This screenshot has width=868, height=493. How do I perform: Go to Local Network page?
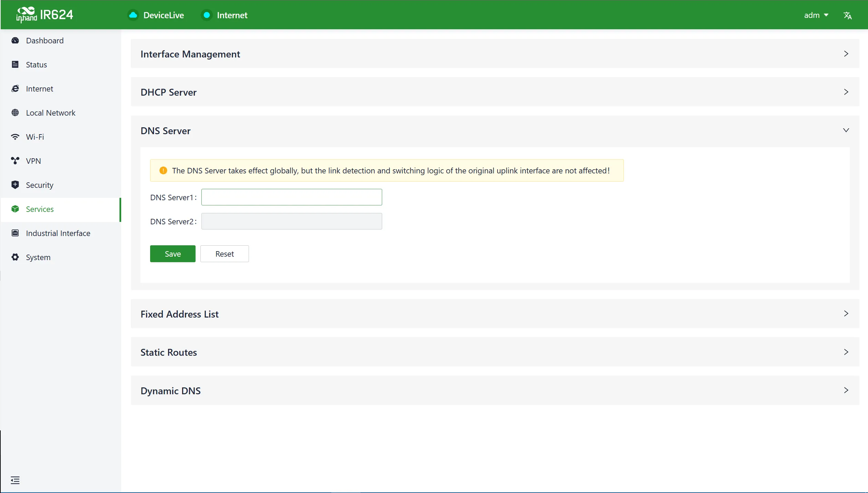click(x=61, y=113)
